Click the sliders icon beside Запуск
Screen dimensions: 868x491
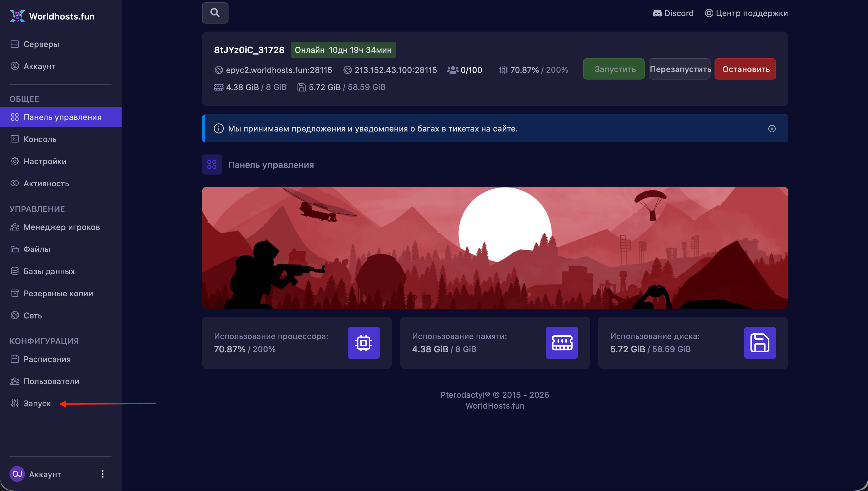[x=14, y=403]
